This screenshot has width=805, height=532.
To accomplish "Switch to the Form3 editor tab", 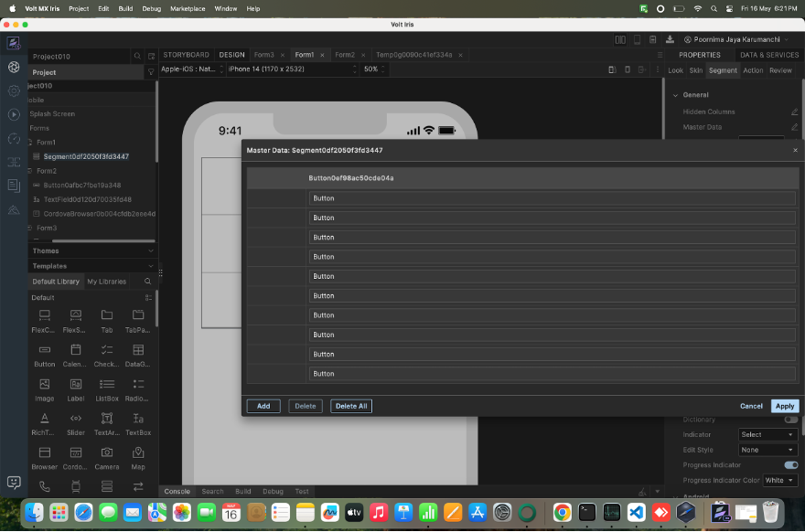I will (x=263, y=54).
